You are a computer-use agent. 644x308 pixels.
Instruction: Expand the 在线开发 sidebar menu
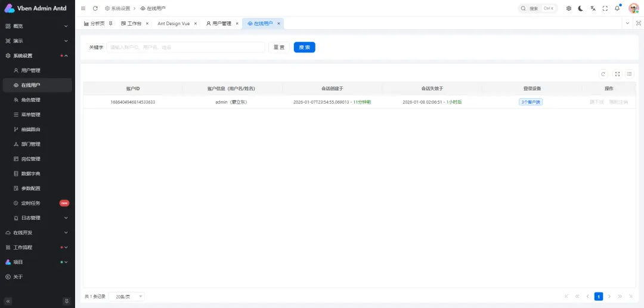pyautogui.click(x=38, y=232)
